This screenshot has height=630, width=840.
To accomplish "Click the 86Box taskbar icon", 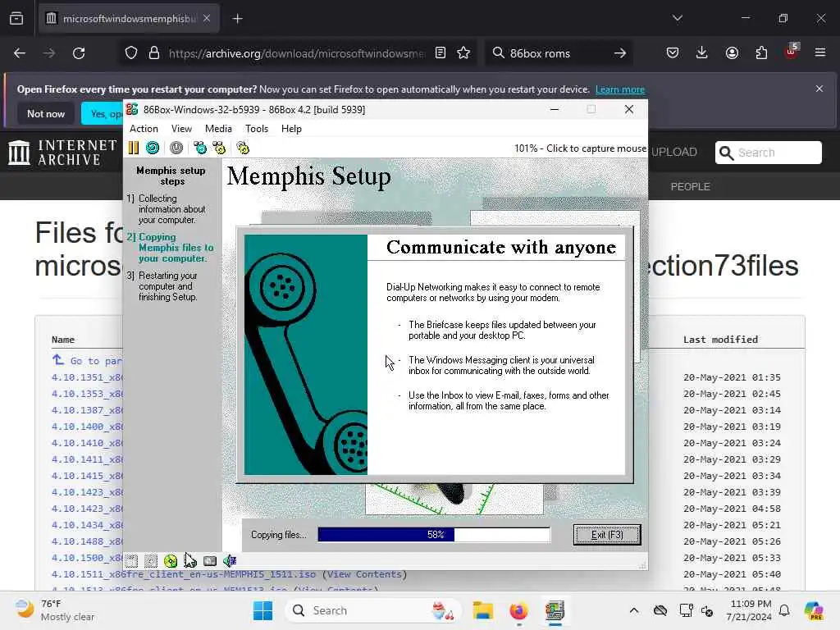I will pyautogui.click(x=555, y=610).
